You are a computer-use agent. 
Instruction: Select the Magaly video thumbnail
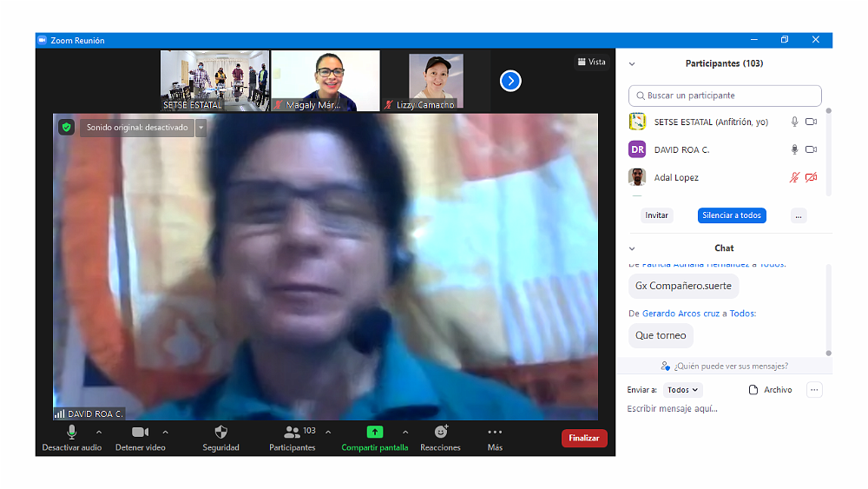[325, 81]
